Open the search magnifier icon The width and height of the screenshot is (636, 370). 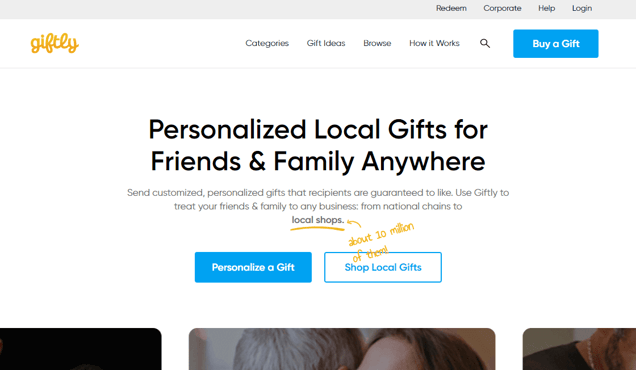tap(485, 43)
